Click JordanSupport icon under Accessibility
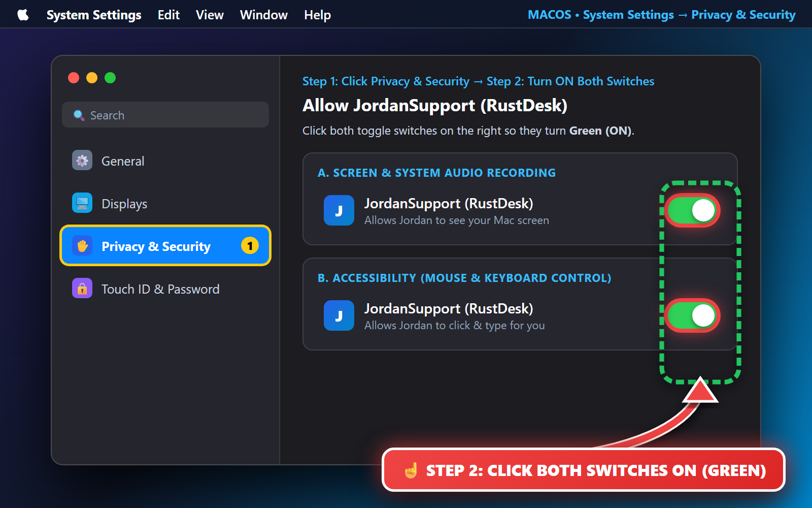Image resolution: width=812 pixels, height=508 pixels. pos(339,315)
